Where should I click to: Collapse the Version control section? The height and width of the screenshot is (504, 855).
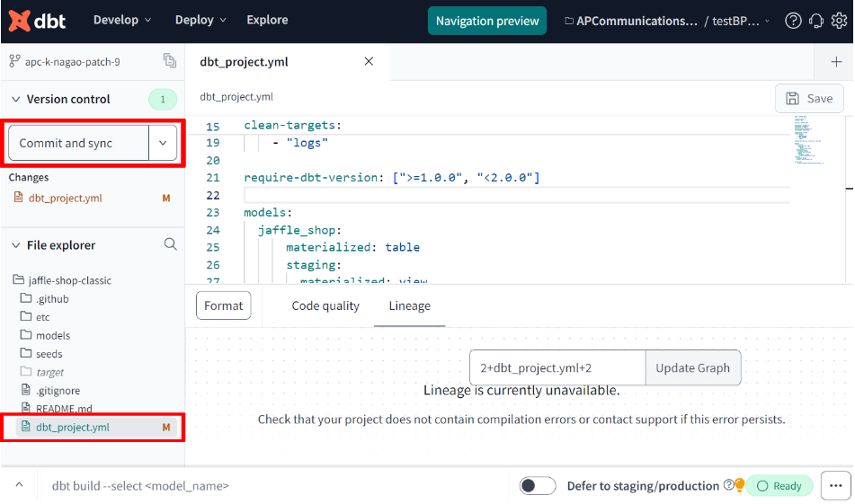coord(16,99)
